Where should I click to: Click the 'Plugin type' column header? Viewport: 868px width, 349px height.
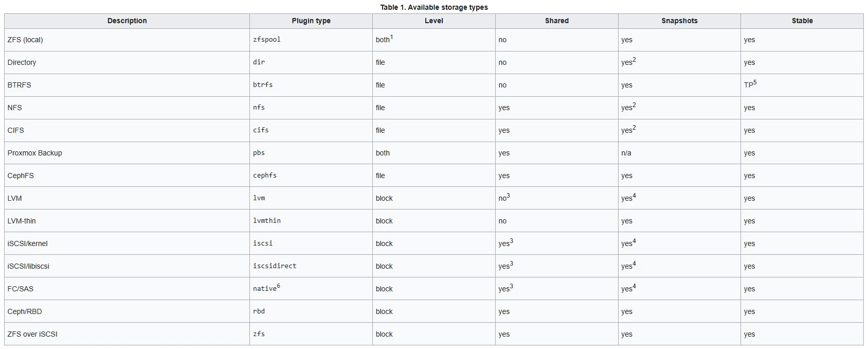(311, 21)
